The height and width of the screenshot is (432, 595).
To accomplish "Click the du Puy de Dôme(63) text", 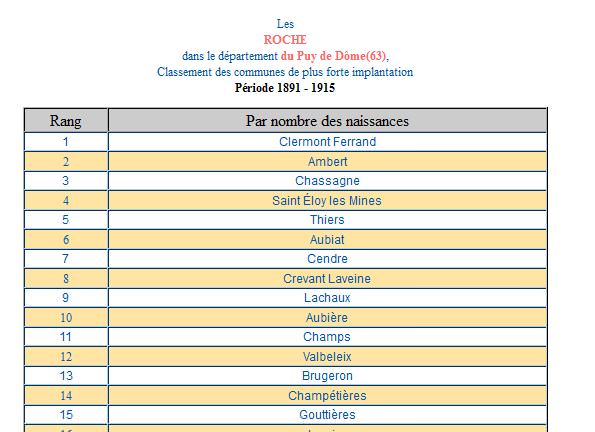I will (x=333, y=56).
